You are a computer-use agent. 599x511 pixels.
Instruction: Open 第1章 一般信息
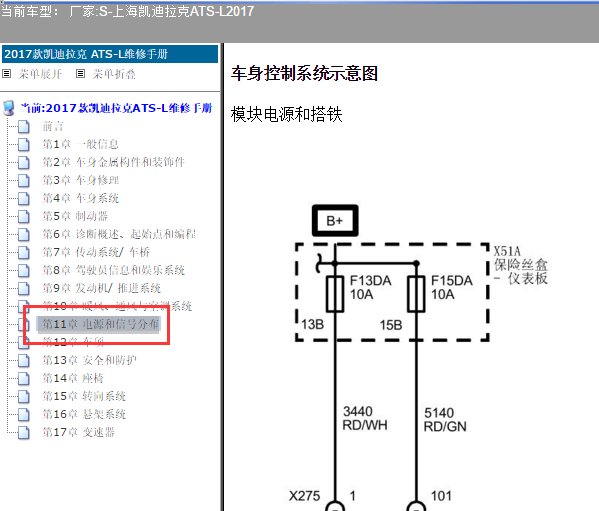80,144
